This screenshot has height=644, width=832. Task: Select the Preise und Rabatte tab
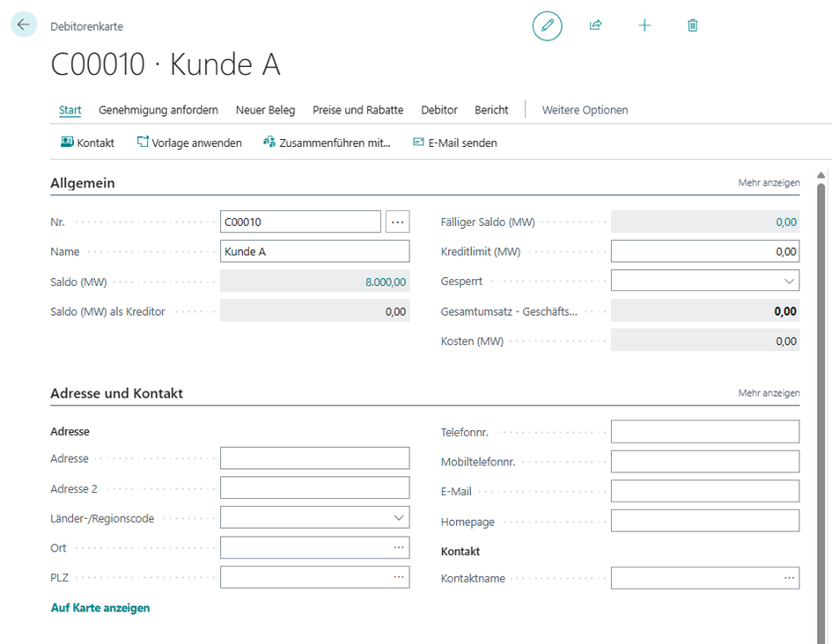357,110
